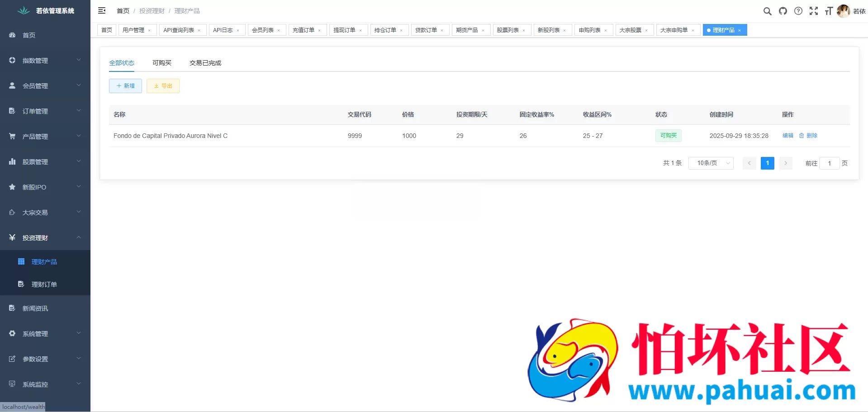Click the 可购买 status tag
Viewport: 868px width, 412px height.
coord(669,136)
